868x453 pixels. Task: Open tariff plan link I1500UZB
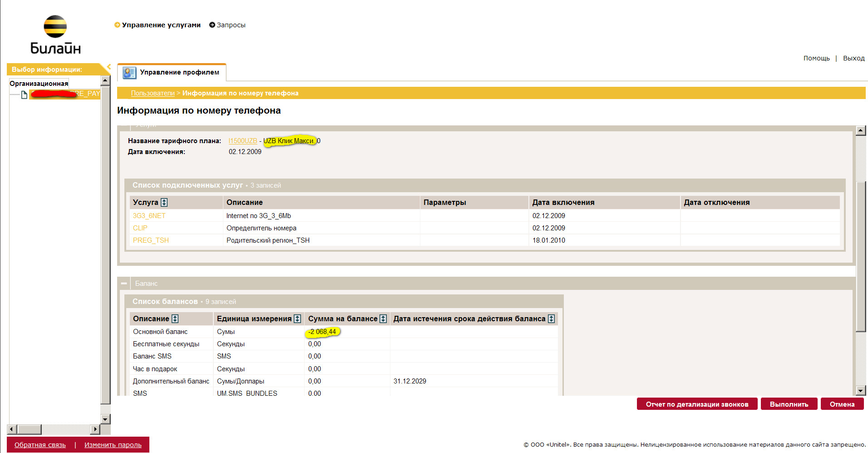(x=243, y=141)
